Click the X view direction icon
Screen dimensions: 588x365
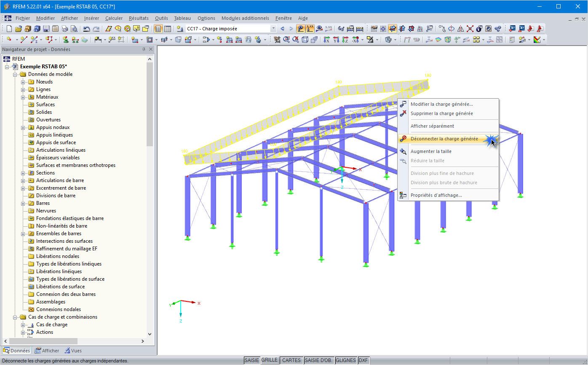click(x=327, y=40)
